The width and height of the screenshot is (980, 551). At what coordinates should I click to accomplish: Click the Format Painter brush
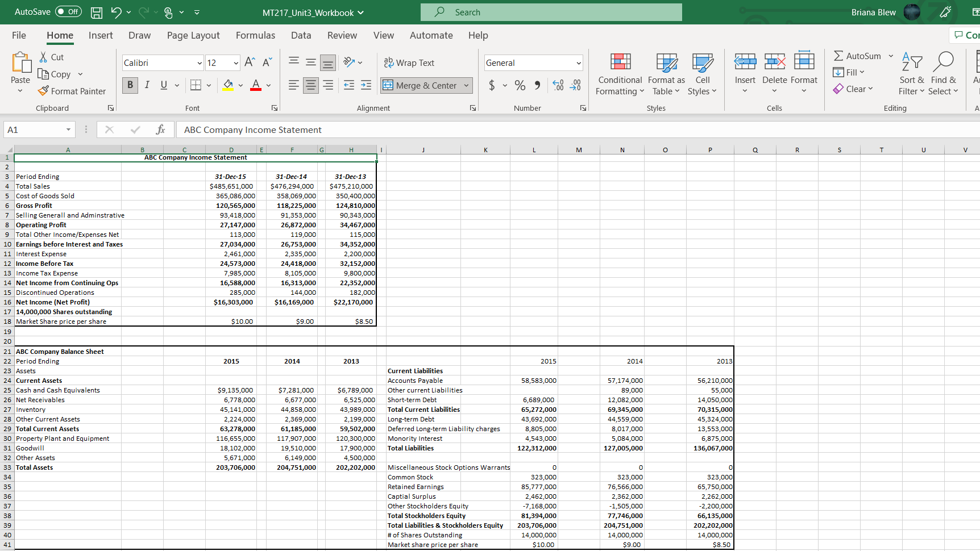[x=72, y=91]
